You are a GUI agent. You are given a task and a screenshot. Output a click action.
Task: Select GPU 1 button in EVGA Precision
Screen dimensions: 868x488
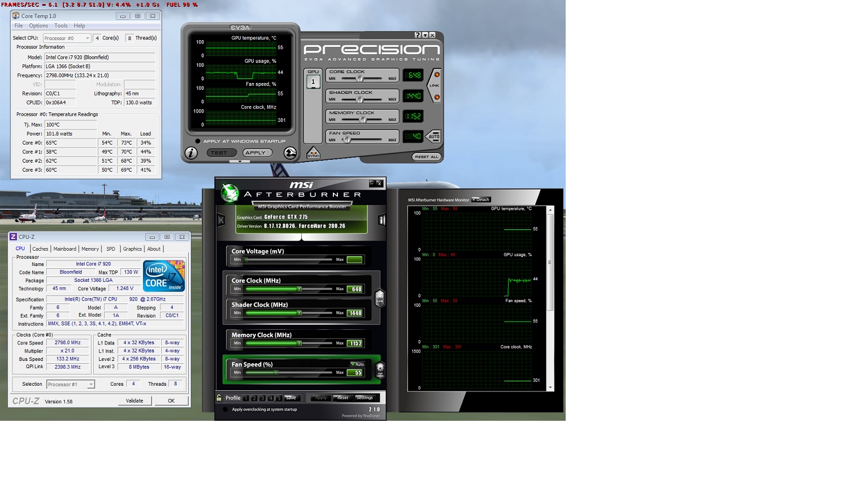click(x=313, y=81)
